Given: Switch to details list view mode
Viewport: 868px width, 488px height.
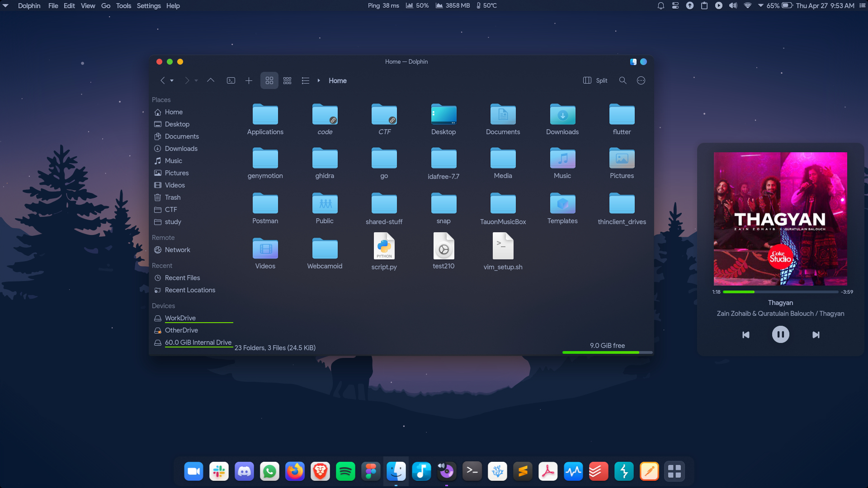Looking at the screenshot, I should click(306, 80).
